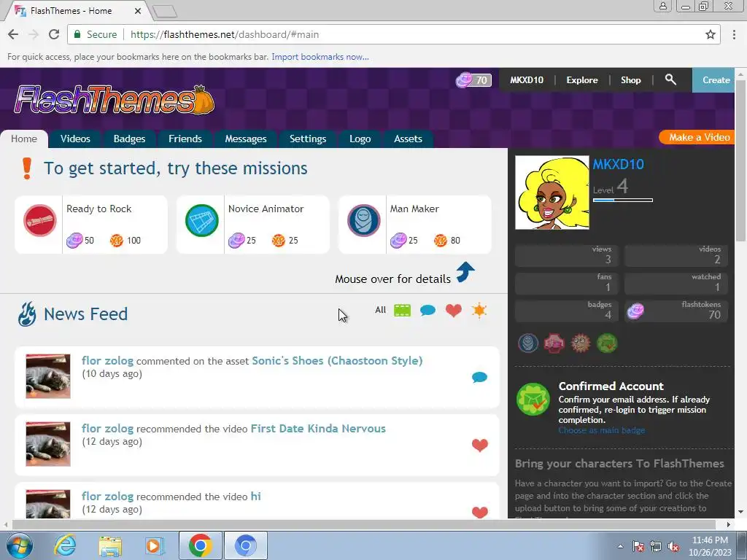The height and width of the screenshot is (560, 747).
Task: Filter news feed by sun star icon
Action: pos(479,311)
